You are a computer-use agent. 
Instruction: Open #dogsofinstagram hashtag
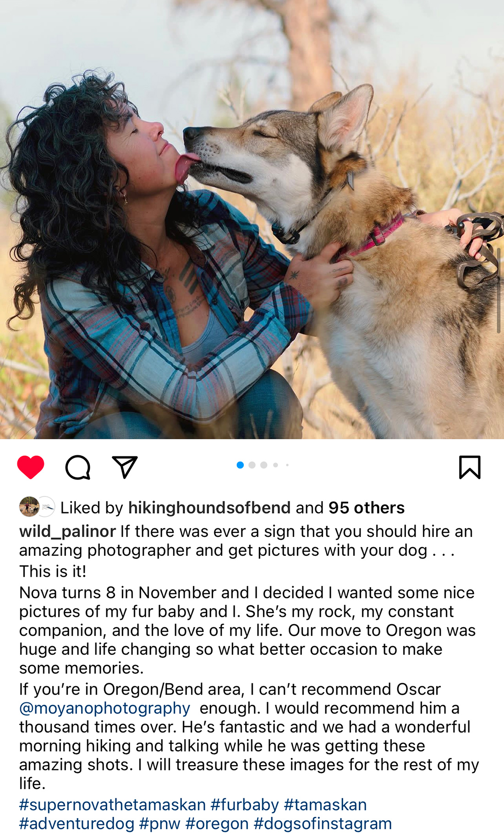tap(323, 824)
